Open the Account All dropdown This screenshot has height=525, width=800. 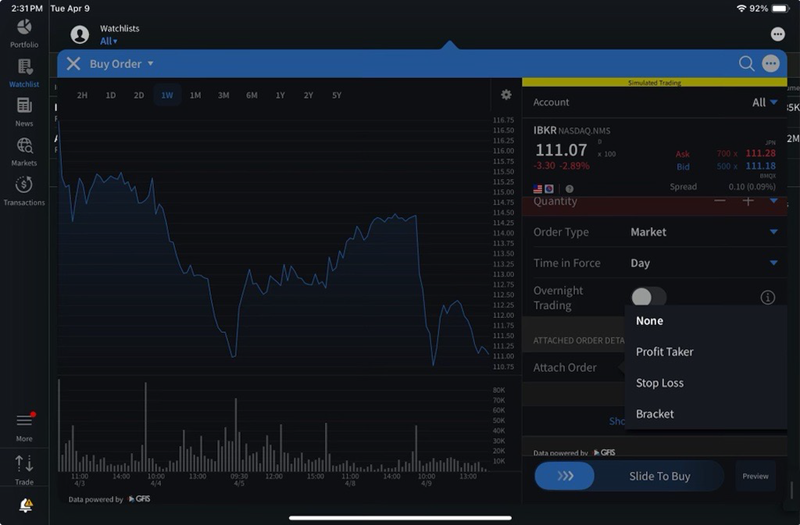click(x=765, y=103)
